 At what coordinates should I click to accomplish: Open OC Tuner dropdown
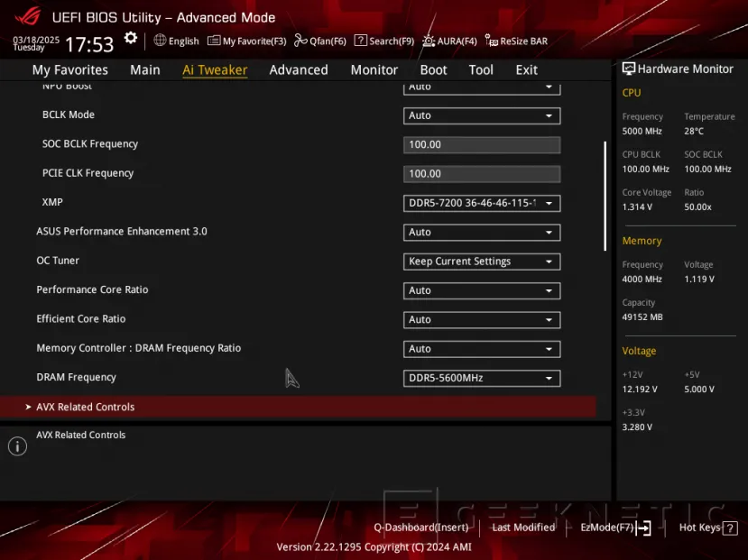(482, 262)
